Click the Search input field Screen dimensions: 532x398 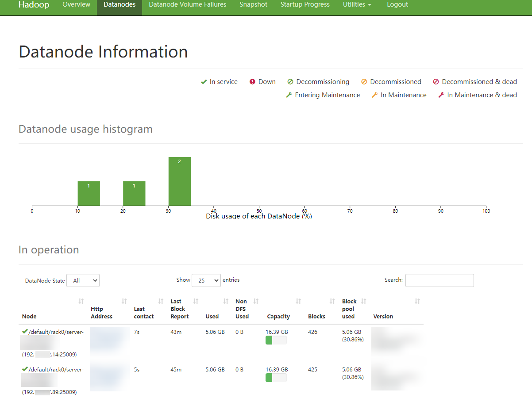439,280
